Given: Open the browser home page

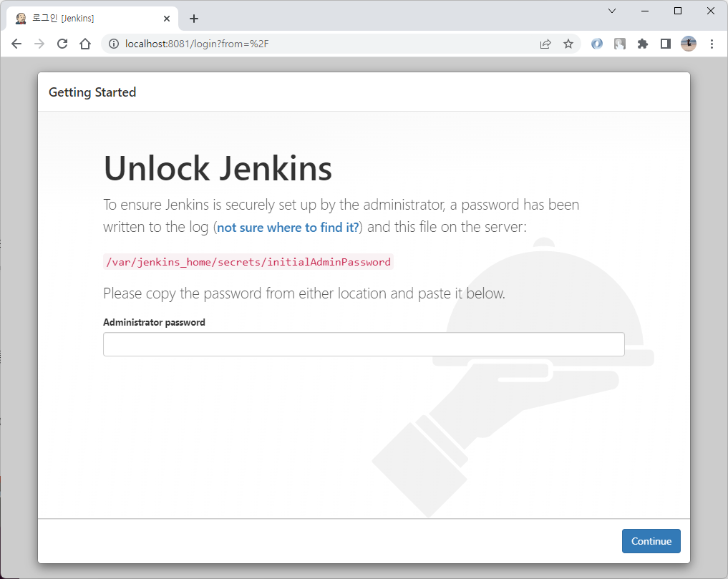Looking at the screenshot, I should 85,44.
